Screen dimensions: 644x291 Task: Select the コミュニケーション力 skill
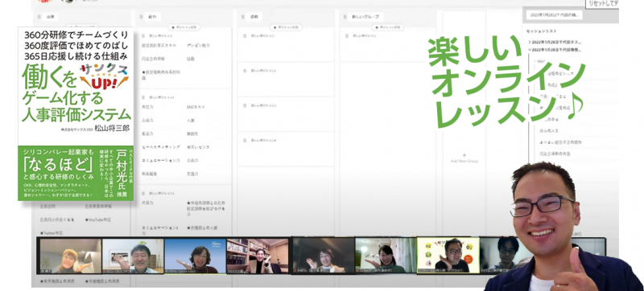tap(160, 160)
